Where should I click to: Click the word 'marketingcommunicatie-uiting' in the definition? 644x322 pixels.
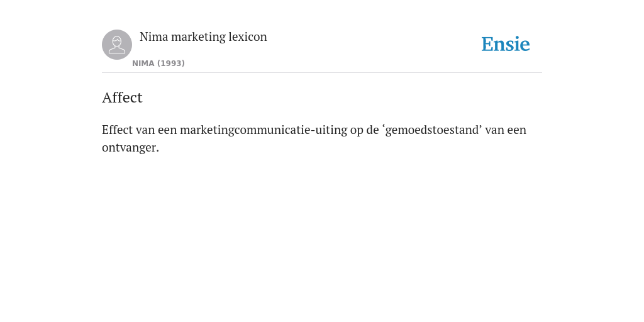pos(264,130)
